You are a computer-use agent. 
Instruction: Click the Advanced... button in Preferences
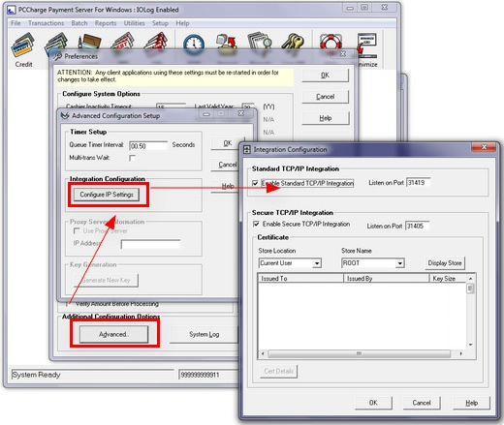click(x=113, y=334)
